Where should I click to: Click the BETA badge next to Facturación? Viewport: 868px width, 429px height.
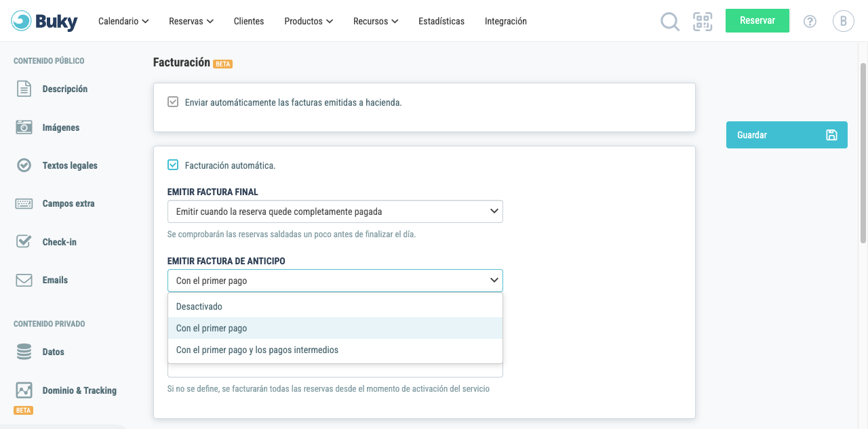223,64
